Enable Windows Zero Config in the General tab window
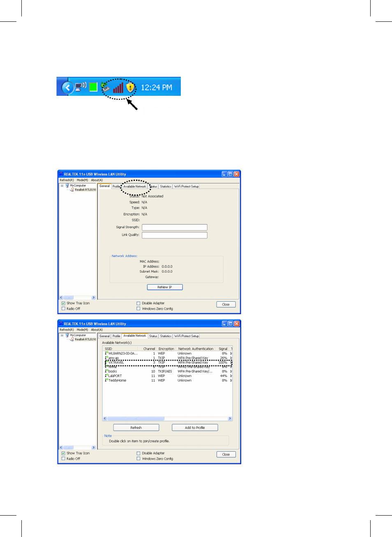Image resolution: width=392 pixels, height=537 pixels. [x=138, y=309]
